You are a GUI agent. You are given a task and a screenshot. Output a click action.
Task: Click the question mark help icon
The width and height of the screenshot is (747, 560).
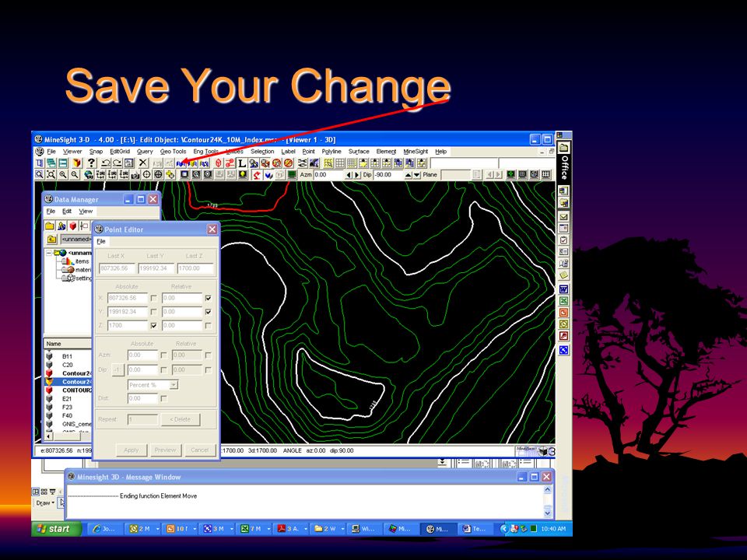point(91,163)
